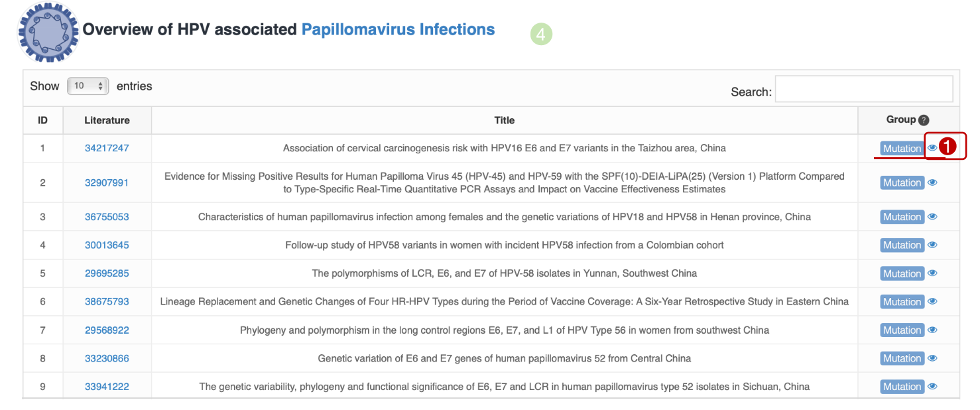Sort the table by the Literature column
Image resolution: width=980 pixels, height=410 pixels.
pos(107,120)
